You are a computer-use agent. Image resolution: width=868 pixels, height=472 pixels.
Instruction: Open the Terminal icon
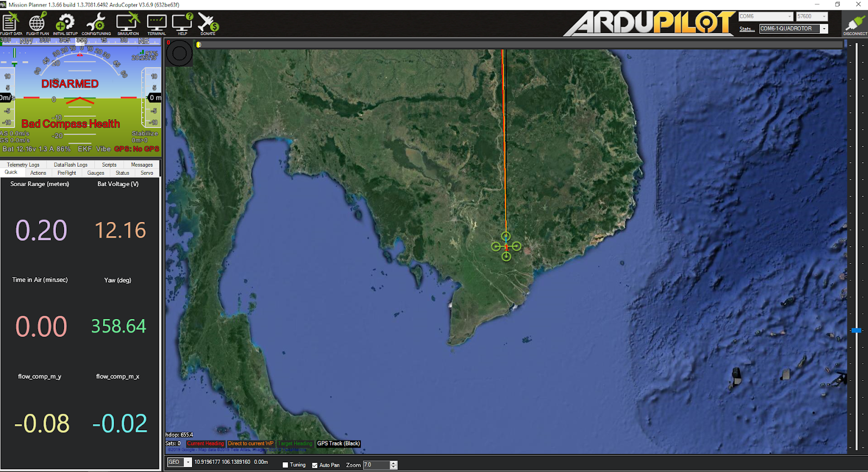click(157, 23)
